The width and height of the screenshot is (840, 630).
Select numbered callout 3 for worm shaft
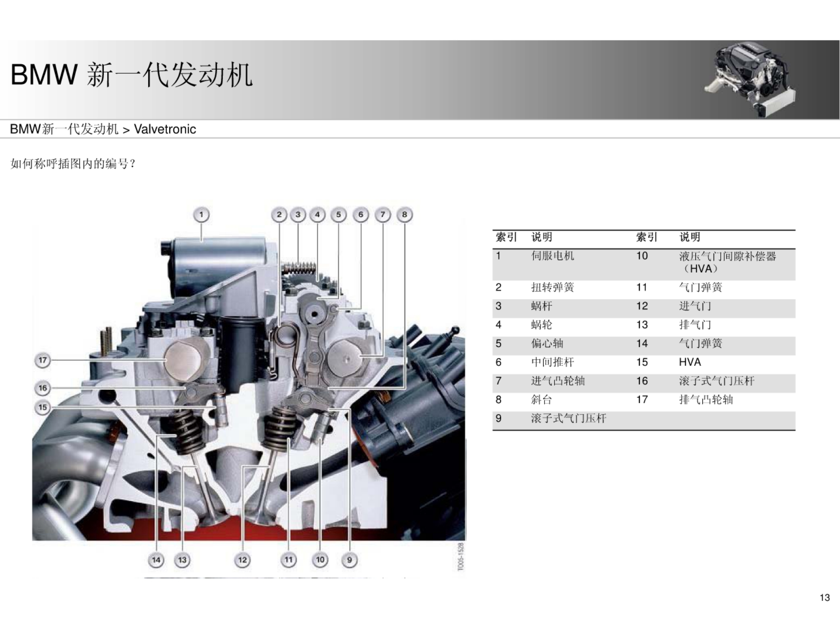click(x=298, y=215)
